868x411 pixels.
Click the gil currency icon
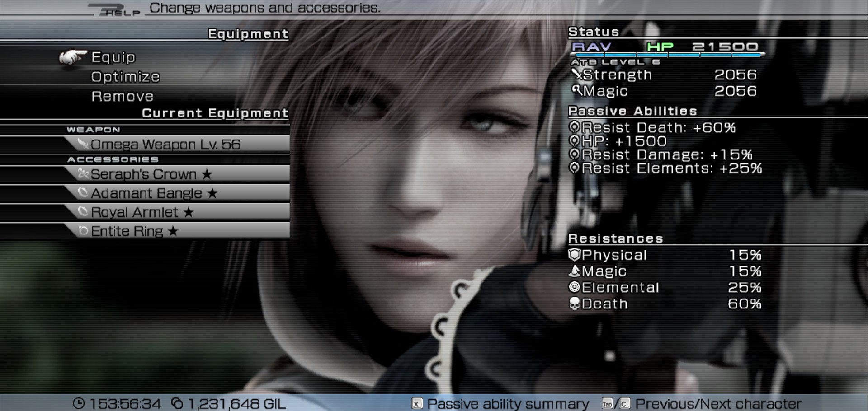coord(178,403)
